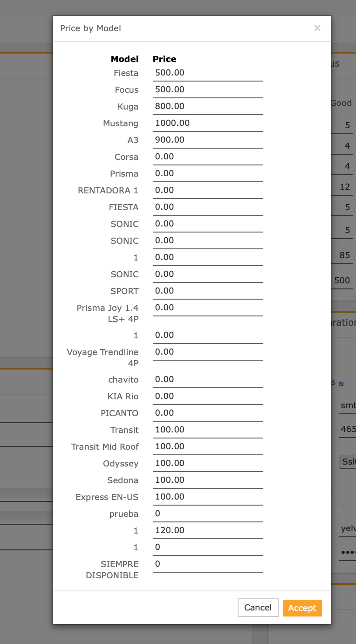Click the PICANTO model label
Screen dimensions: 356x644
point(119,413)
